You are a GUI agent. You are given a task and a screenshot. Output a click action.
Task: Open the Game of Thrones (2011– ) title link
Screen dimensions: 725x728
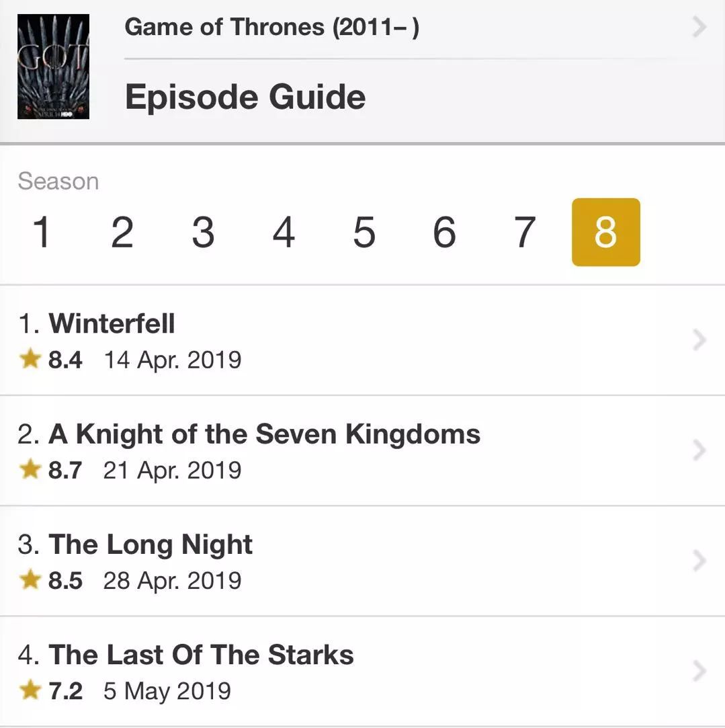271,28
